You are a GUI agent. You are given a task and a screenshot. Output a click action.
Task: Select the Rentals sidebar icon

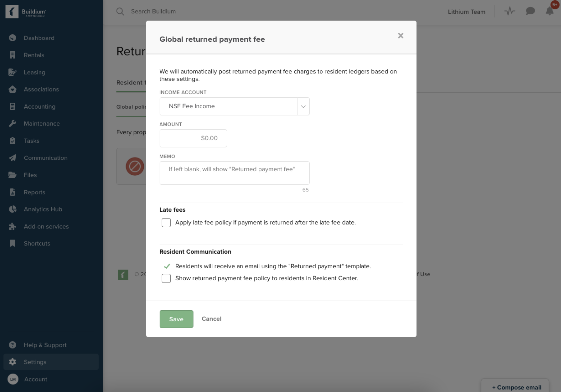point(13,55)
